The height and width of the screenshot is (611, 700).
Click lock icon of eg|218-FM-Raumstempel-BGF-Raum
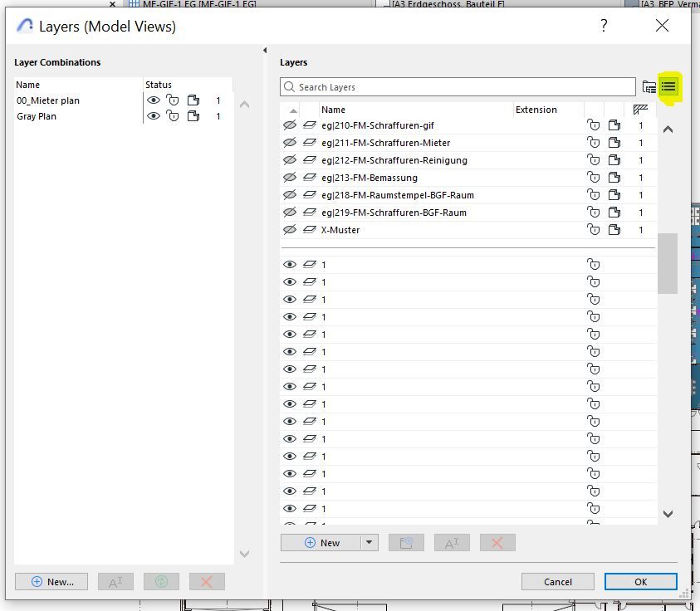(x=594, y=195)
